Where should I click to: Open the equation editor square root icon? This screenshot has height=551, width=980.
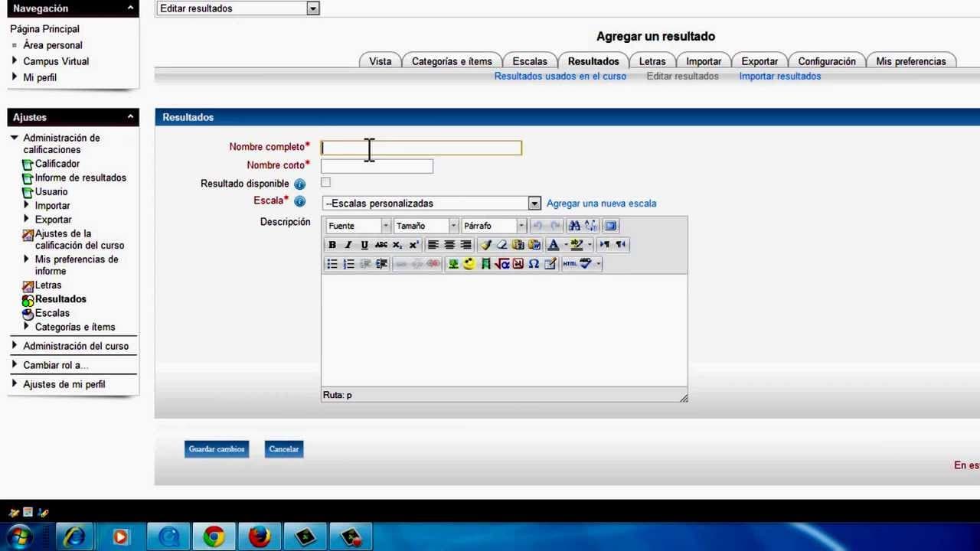502,264
